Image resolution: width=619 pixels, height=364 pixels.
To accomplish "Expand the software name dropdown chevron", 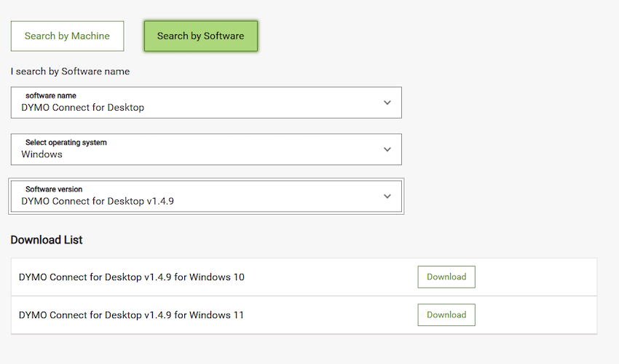I will coord(387,103).
